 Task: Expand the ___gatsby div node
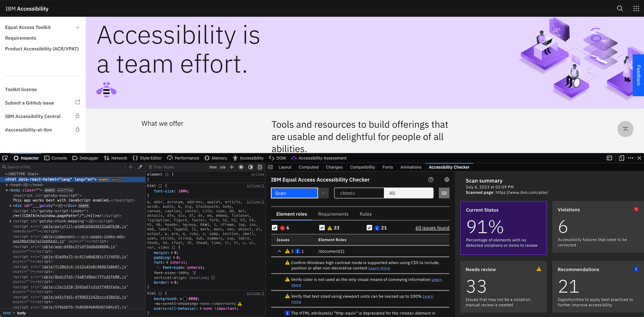10,206
